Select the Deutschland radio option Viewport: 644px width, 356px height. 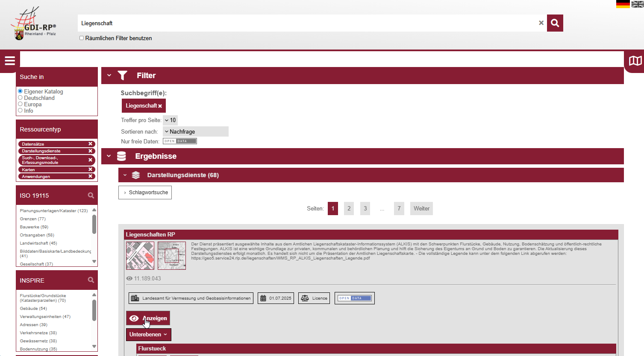pyautogui.click(x=20, y=98)
